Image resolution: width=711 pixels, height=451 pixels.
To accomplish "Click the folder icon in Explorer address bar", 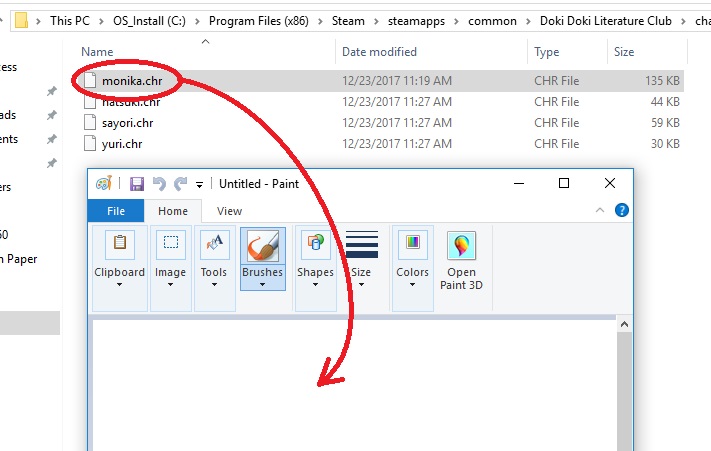I will click(x=21, y=21).
